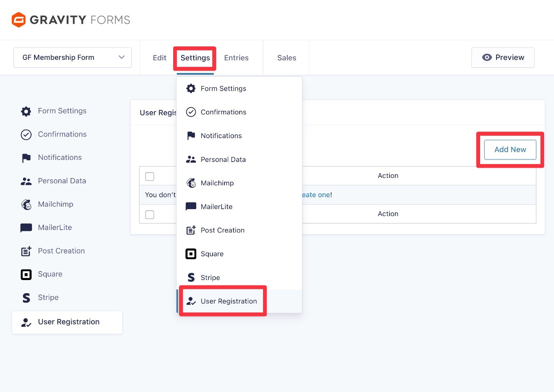
Task: Switch to the Entries tab
Action: 236,57
